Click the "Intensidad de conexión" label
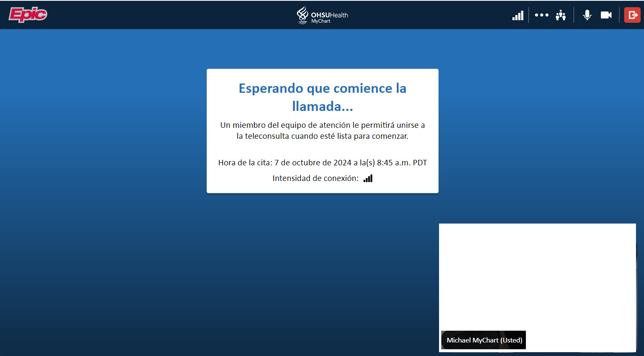 (315, 178)
